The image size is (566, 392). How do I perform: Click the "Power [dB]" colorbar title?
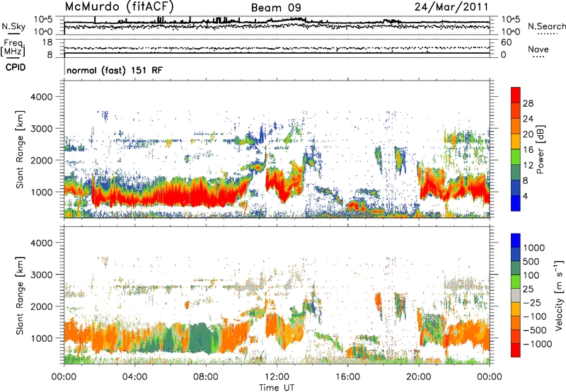coord(541,149)
